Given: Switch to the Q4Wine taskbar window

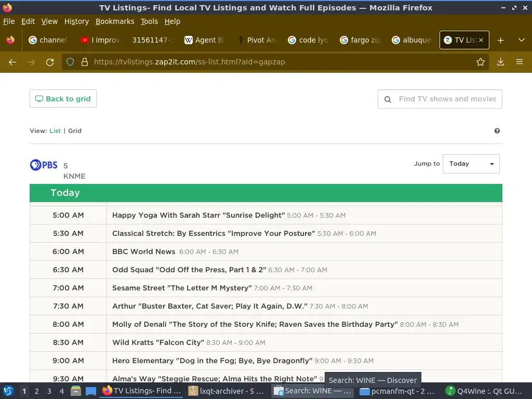Looking at the screenshot, I should coord(485,391).
